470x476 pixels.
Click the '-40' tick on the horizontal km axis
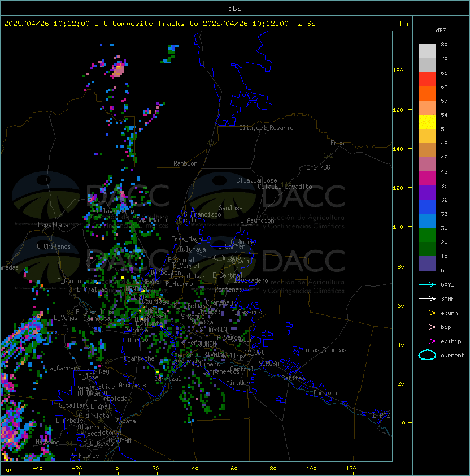point(37,469)
